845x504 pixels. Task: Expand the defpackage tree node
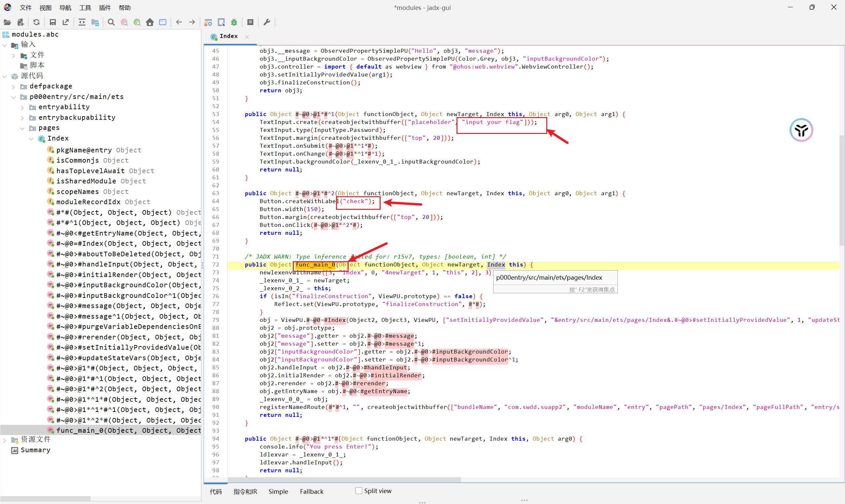(13, 87)
